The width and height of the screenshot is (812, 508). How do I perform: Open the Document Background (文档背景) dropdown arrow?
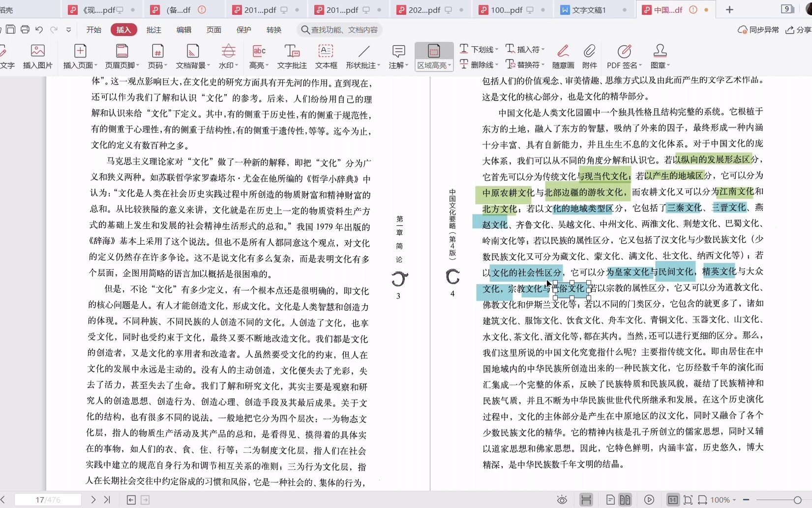[x=209, y=65]
